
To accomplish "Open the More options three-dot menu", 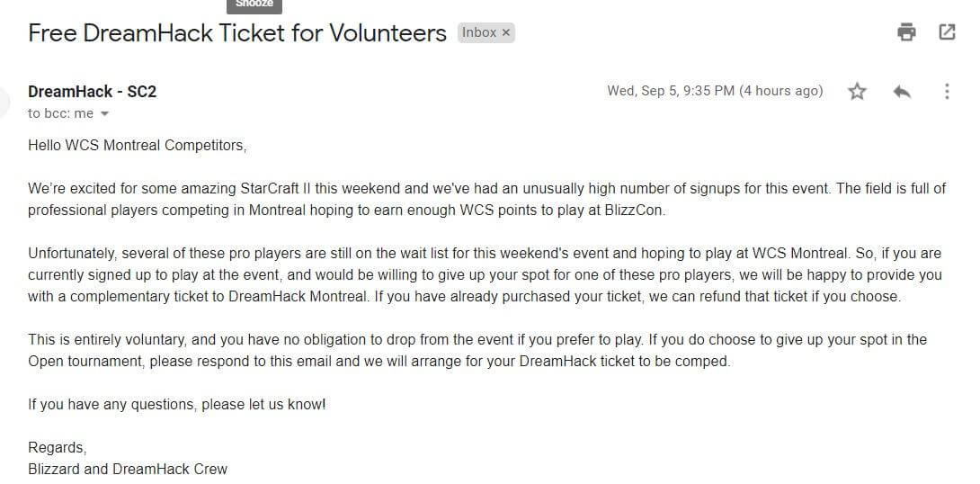I will pyautogui.click(x=946, y=91).
